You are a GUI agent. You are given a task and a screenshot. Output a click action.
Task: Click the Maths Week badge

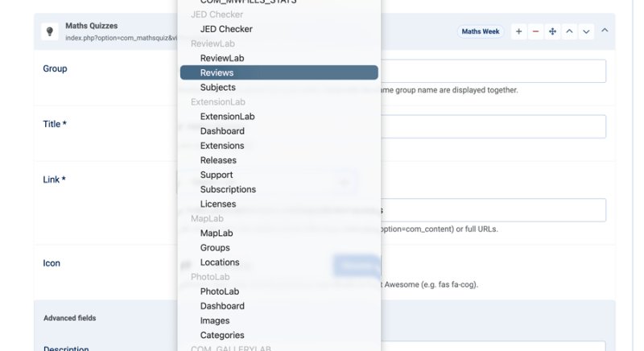(481, 31)
